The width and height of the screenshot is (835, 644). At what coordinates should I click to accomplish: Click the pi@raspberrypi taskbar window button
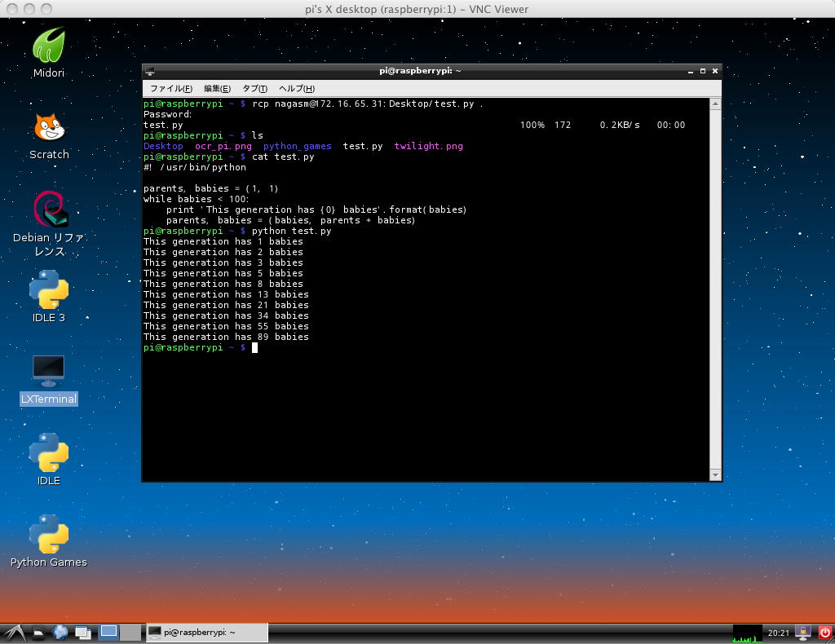(x=206, y=632)
